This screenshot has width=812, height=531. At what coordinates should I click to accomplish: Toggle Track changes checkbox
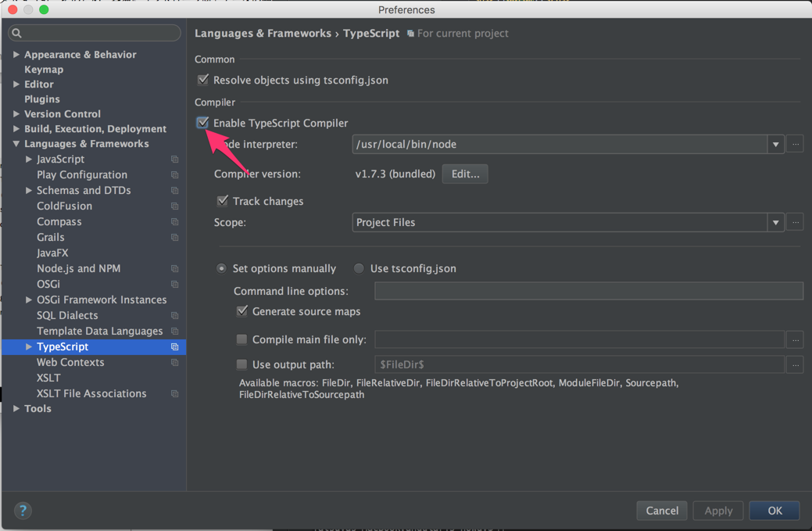(x=222, y=201)
